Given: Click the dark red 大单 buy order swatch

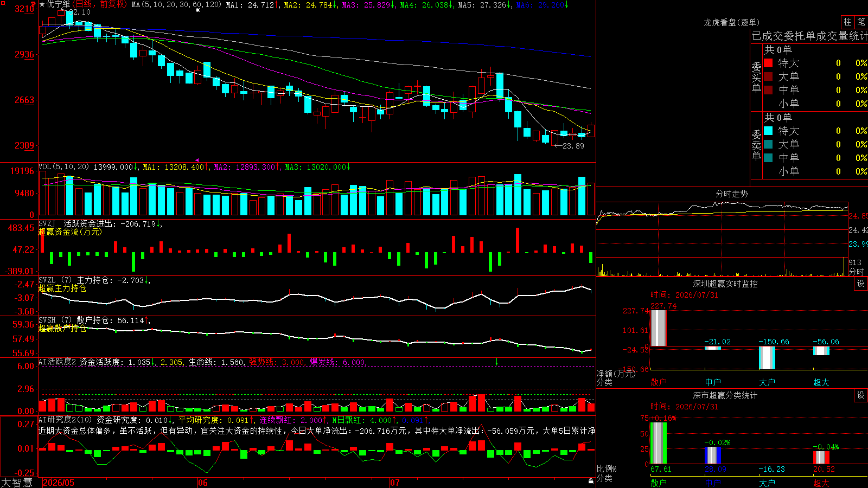Looking at the screenshot, I should 768,76.
